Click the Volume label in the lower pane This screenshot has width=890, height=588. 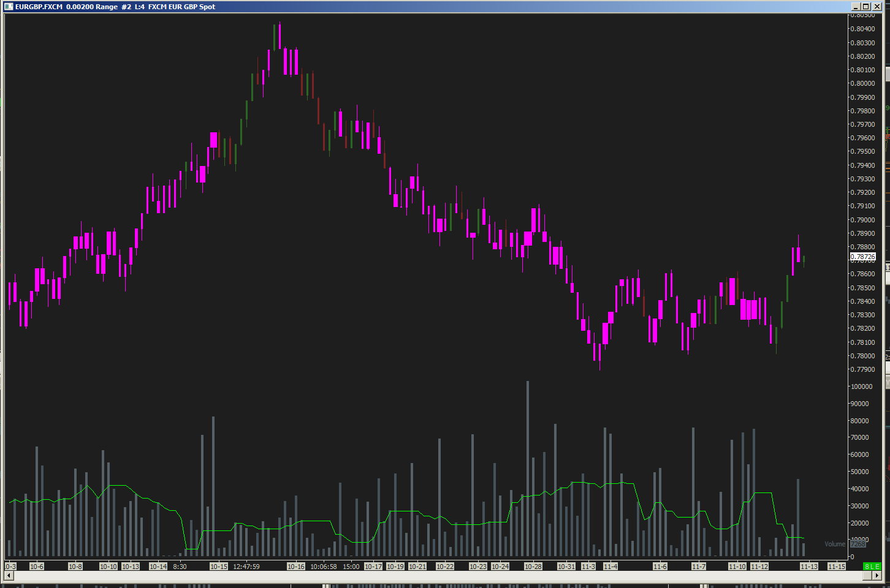(835, 544)
